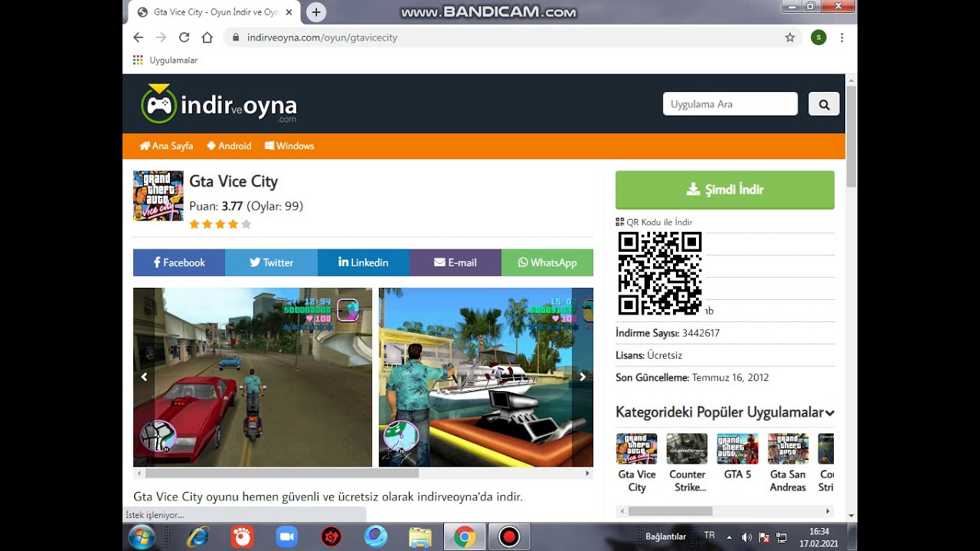This screenshot has height=551, width=980.
Task: Show next screenshot with right arrow
Action: [x=583, y=377]
